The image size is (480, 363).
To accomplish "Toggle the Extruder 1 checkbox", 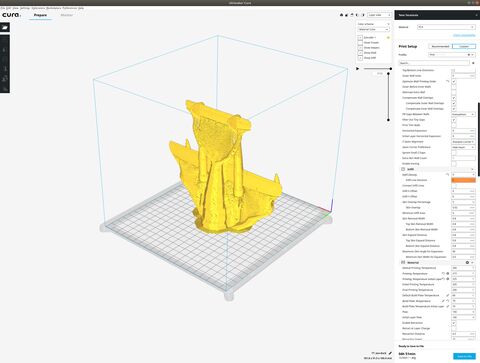I will 360,38.
